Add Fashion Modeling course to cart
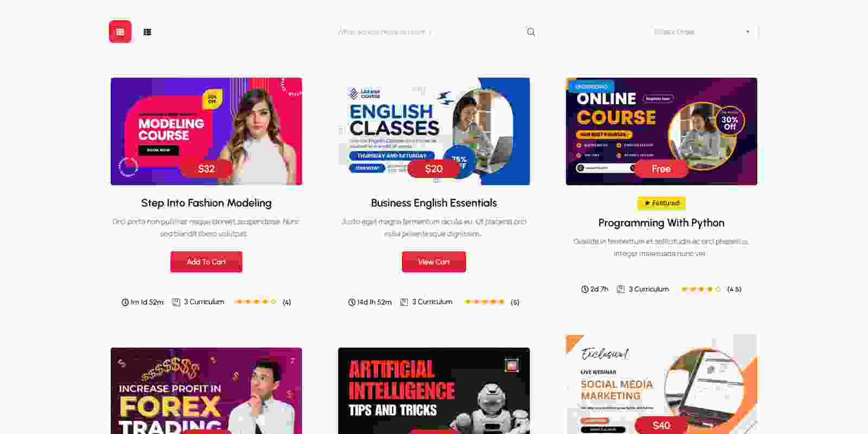Viewport: 868px width, 434px height. click(206, 261)
